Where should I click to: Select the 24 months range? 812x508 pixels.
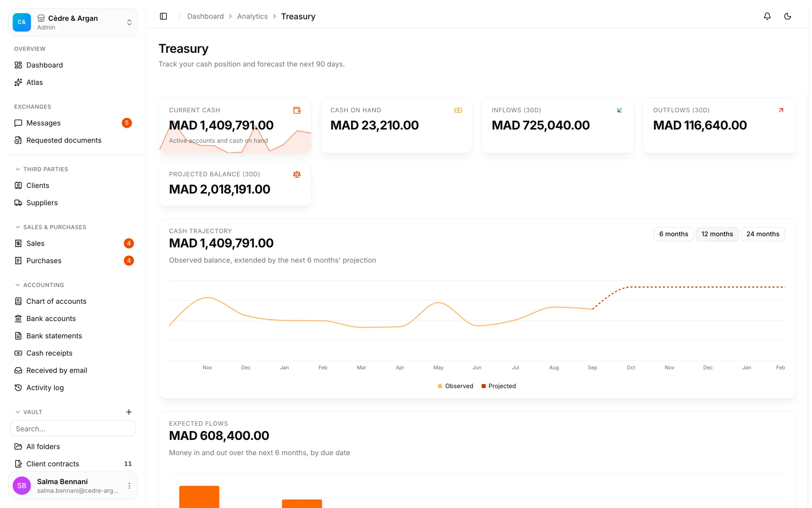763,234
